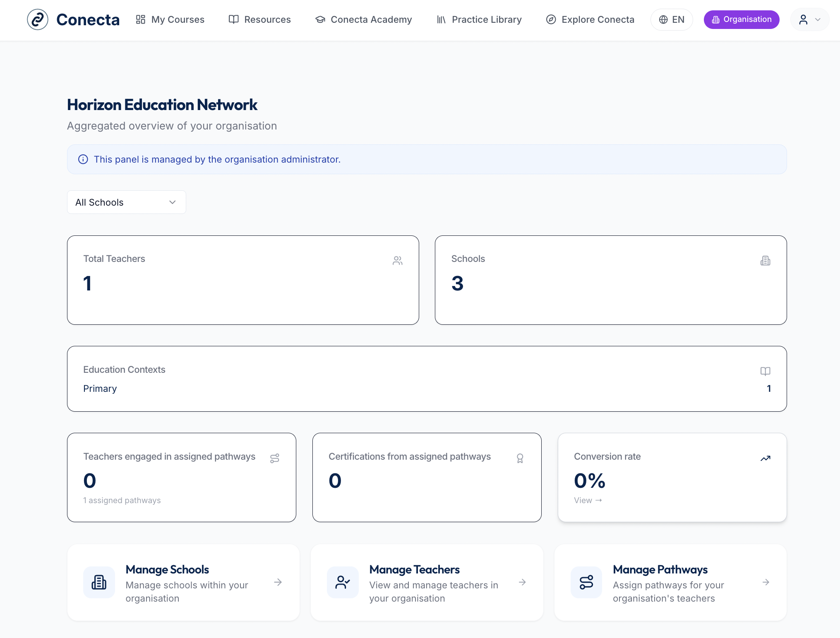Click the Manage Pathways route icon
The width and height of the screenshot is (840, 638).
click(586, 582)
